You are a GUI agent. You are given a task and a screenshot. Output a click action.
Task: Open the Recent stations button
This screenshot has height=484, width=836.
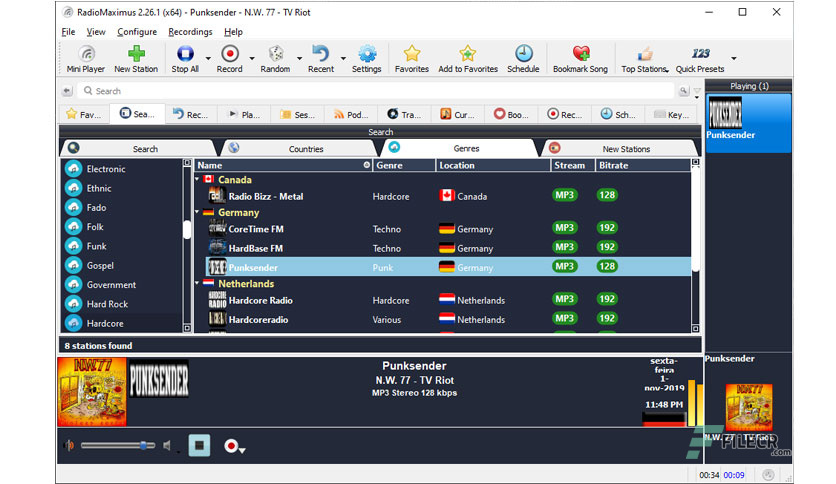(320, 59)
